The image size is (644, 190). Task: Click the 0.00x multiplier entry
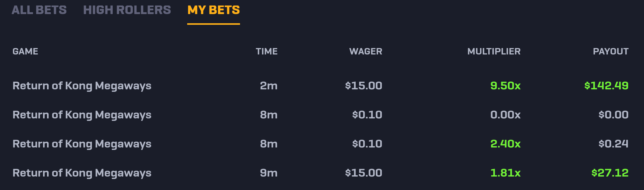[x=505, y=115]
